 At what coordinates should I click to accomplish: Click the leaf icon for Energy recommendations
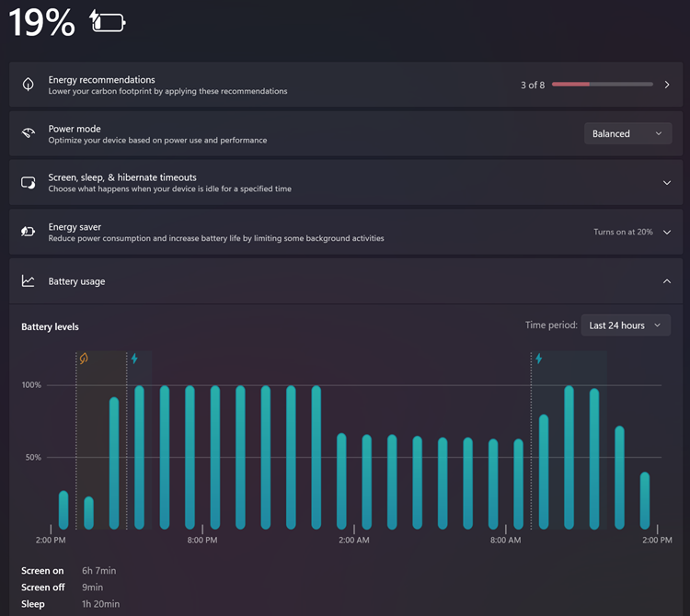pos(29,84)
